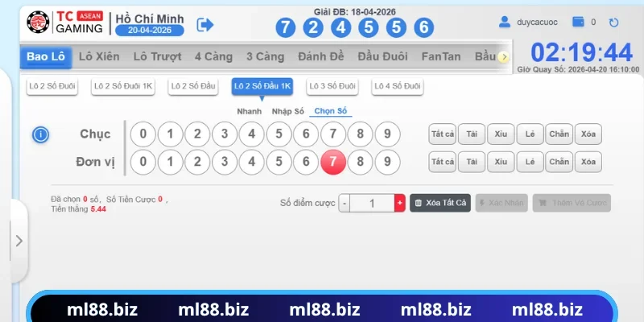Click the TC Gaming poker chip logo
The width and height of the screenshot is (644, 322).
pyautogui.click(x=38, y=23)
